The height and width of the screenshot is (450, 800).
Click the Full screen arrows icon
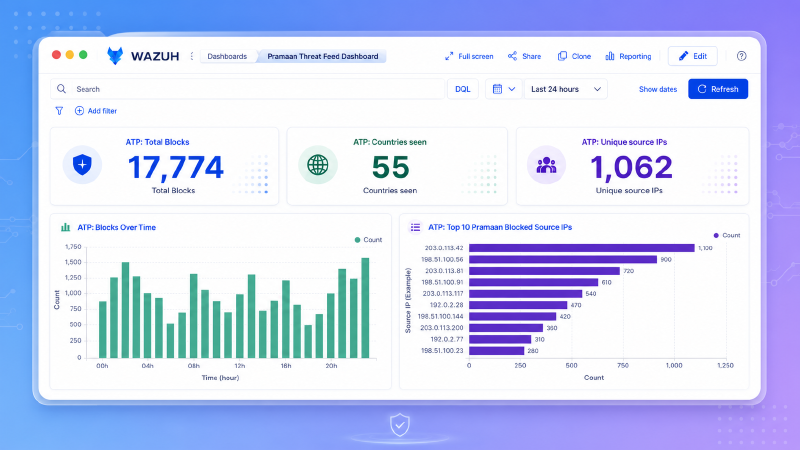449,56
